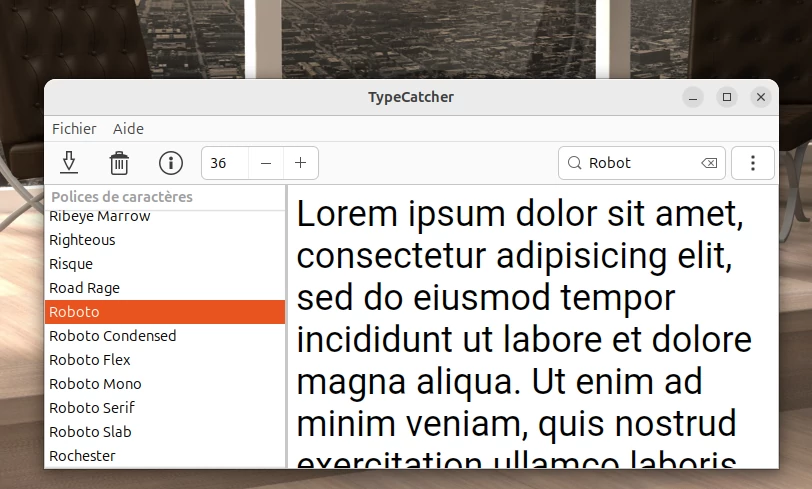The image size is (812, 489).
Task: Select Roboto Serif font
Action: [165, 408]
